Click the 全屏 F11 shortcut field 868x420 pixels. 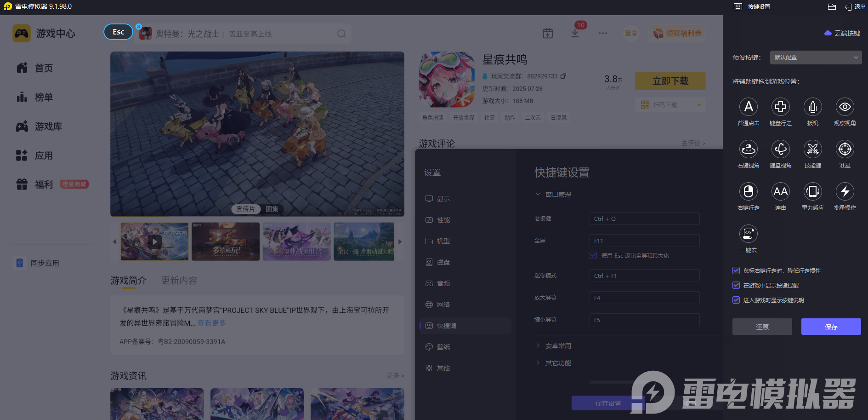[x=645, y=241]
